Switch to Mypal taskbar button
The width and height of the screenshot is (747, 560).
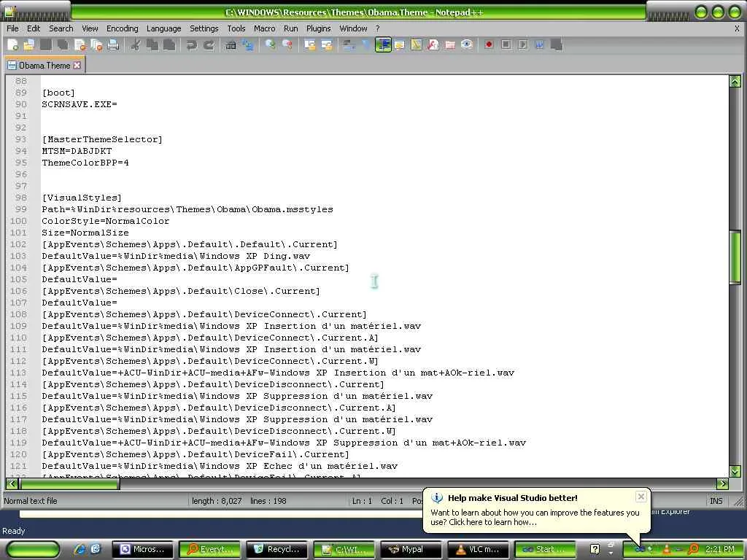point(411,549)
